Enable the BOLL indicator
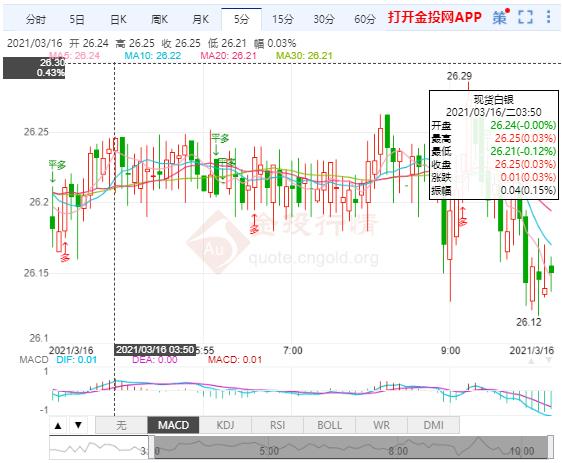Viewport: 562px width, 463px height. coord(329,425)
